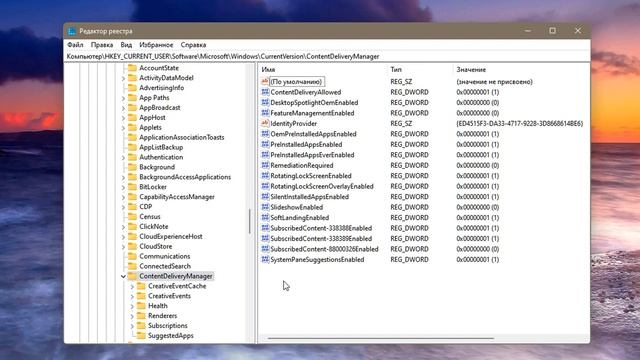Open the Вид menu
The image size is (640, 360).
pos(126,45)
